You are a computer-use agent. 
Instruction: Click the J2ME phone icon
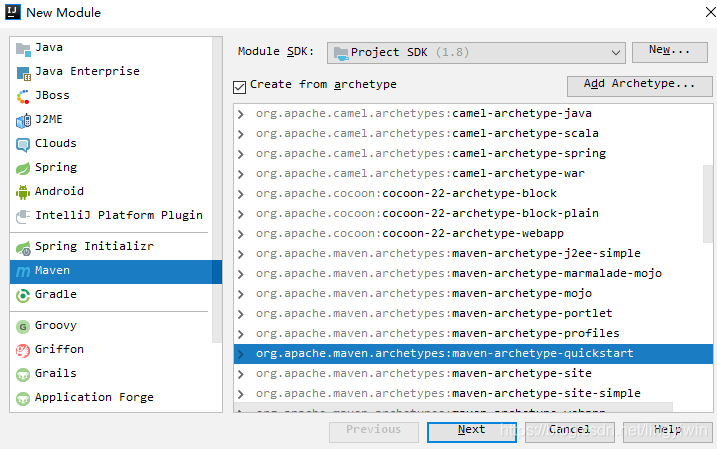[23, 121]
